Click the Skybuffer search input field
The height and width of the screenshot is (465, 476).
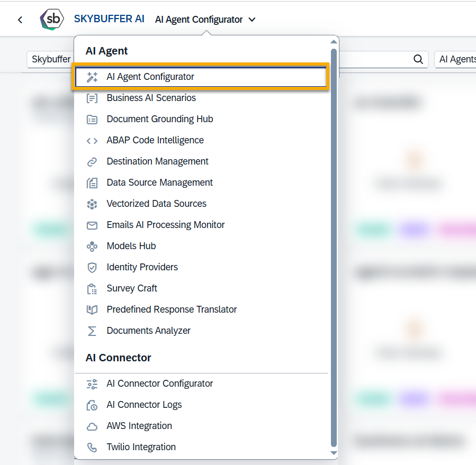tap(50, 59)
